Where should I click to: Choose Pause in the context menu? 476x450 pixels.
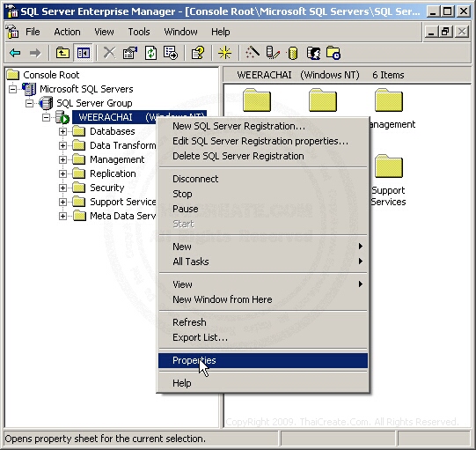click(263, 209)
